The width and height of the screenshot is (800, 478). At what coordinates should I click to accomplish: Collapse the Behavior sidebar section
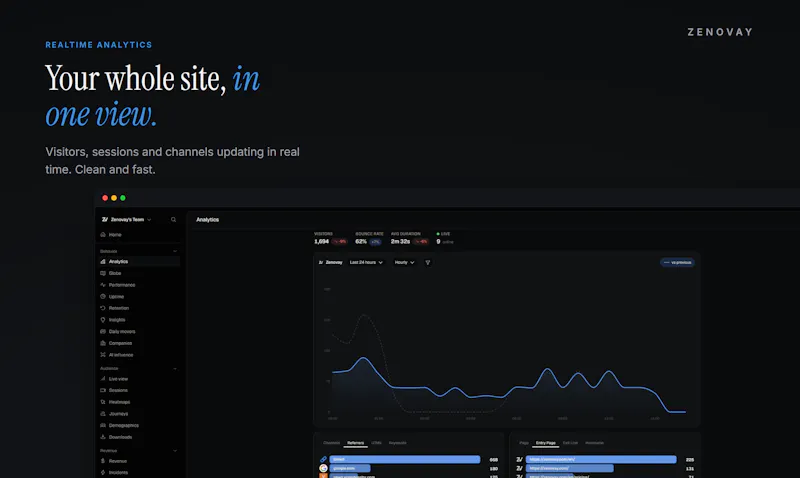click(x=175, y=251)
